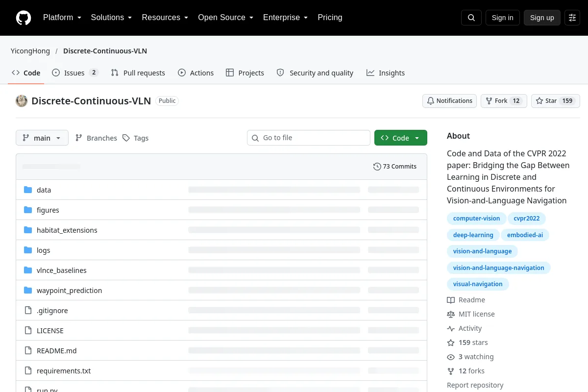Click the star icon next to 159 stars

tap(451, 343)
